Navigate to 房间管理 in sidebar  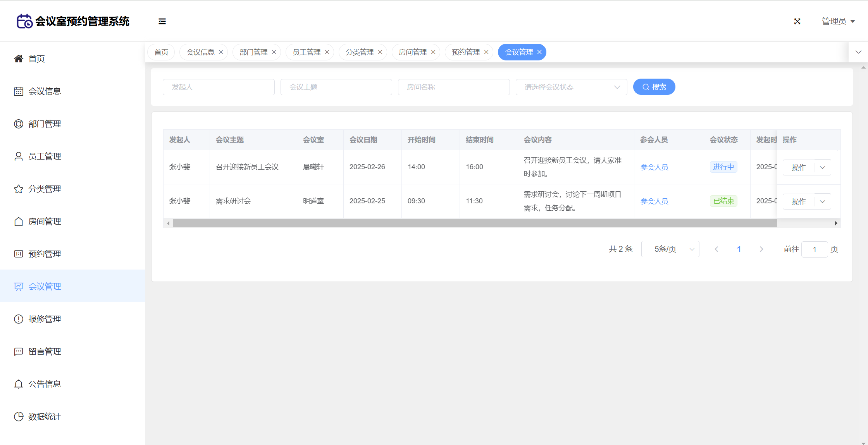tap(44, 221)
